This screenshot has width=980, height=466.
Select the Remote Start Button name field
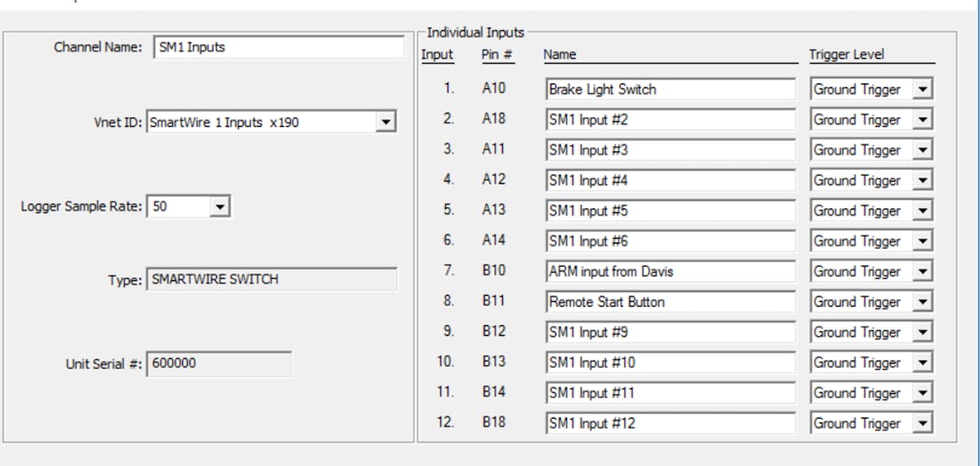click(670, 302)
